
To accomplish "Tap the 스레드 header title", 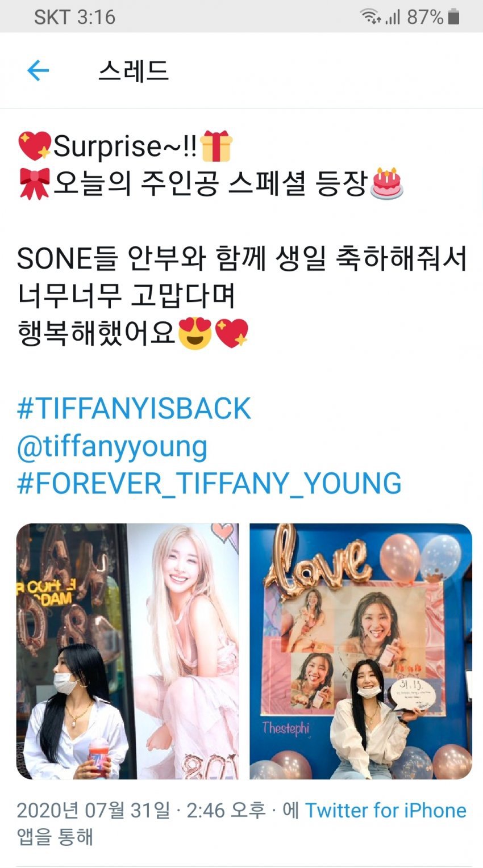I will (134, 71).
